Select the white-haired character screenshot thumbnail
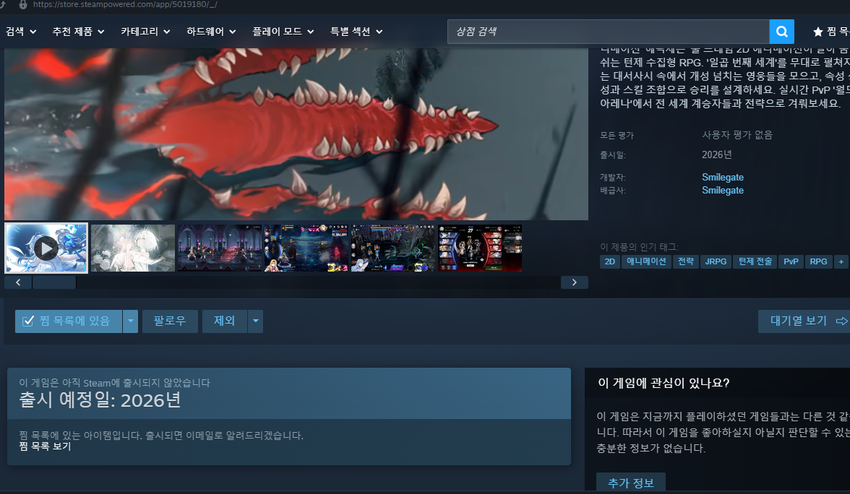 (133, 248)
